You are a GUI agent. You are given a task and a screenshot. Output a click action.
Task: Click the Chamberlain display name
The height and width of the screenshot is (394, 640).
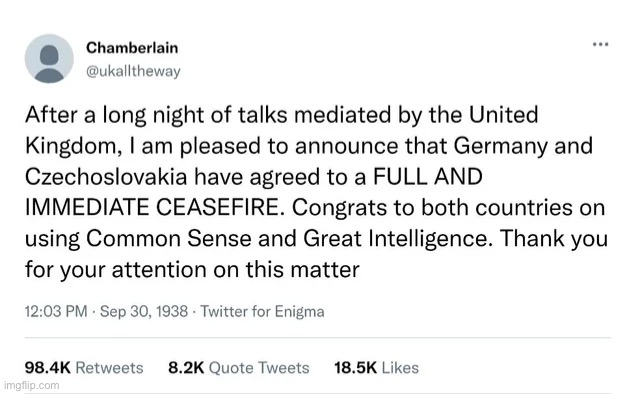(132, 48)
